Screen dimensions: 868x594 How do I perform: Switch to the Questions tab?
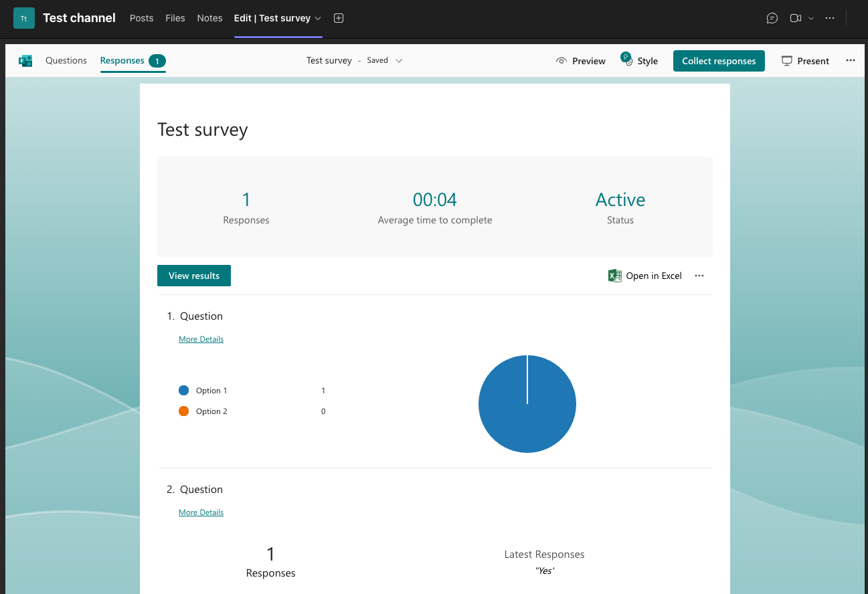click(x=66, y=60)
